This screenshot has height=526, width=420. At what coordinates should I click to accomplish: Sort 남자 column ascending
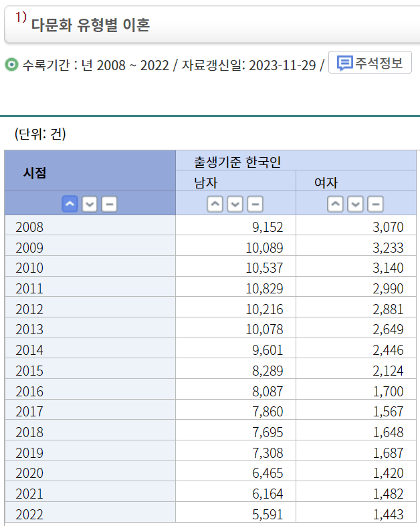click(x=215, y=205)
